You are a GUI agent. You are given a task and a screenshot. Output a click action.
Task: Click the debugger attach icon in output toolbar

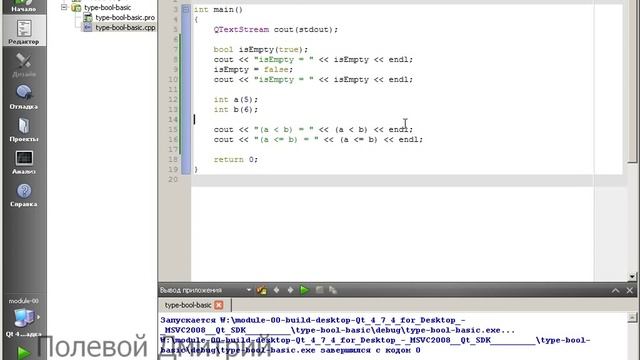coord(333,290)
